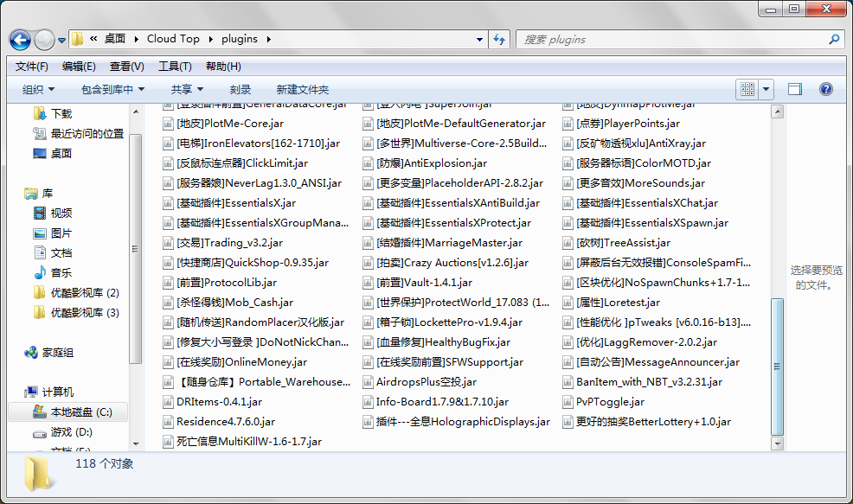Viewport: 853px width, 504px height.
Task: Open the 工具(T) menu
Action: tap(175, 67)
